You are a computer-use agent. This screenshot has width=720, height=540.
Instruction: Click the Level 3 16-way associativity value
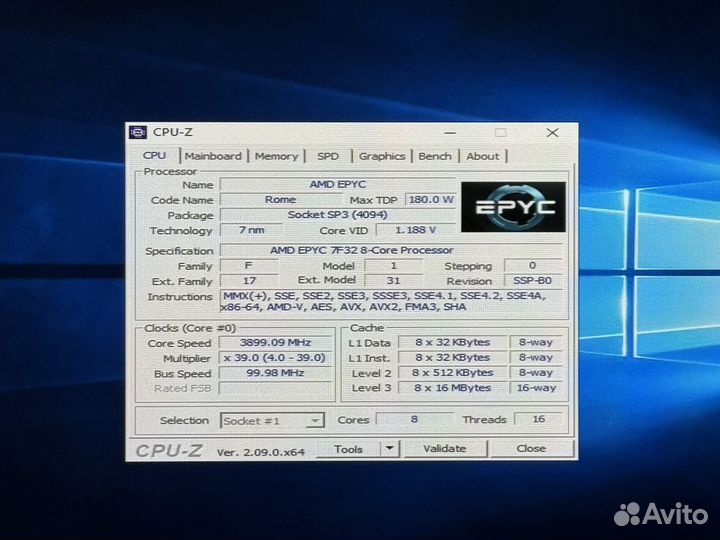click(x=536, y=388)
